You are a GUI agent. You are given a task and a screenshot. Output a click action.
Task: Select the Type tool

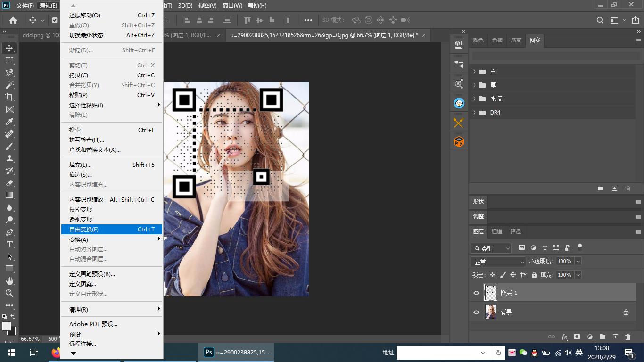(9, 244)
